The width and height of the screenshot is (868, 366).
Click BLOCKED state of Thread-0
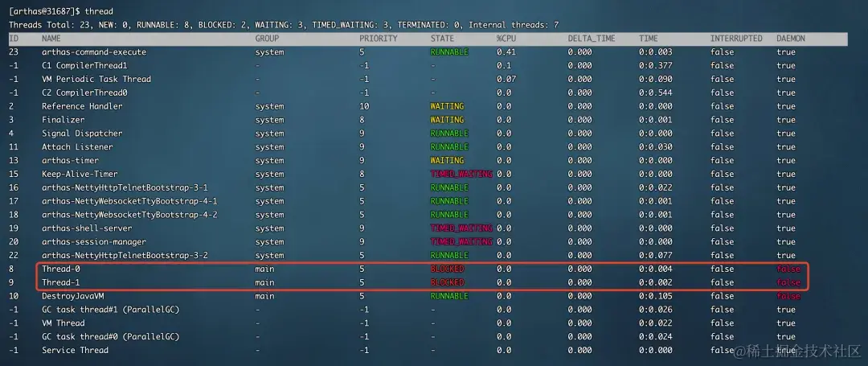click(448, 269)
